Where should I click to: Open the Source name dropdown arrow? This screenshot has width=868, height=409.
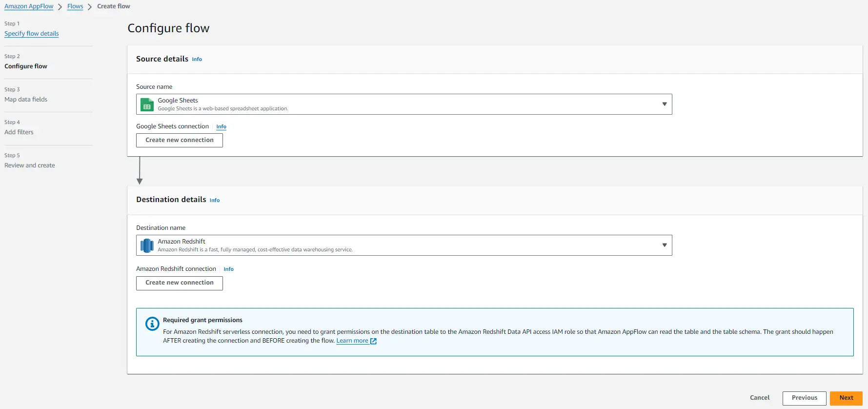(664, 104)
